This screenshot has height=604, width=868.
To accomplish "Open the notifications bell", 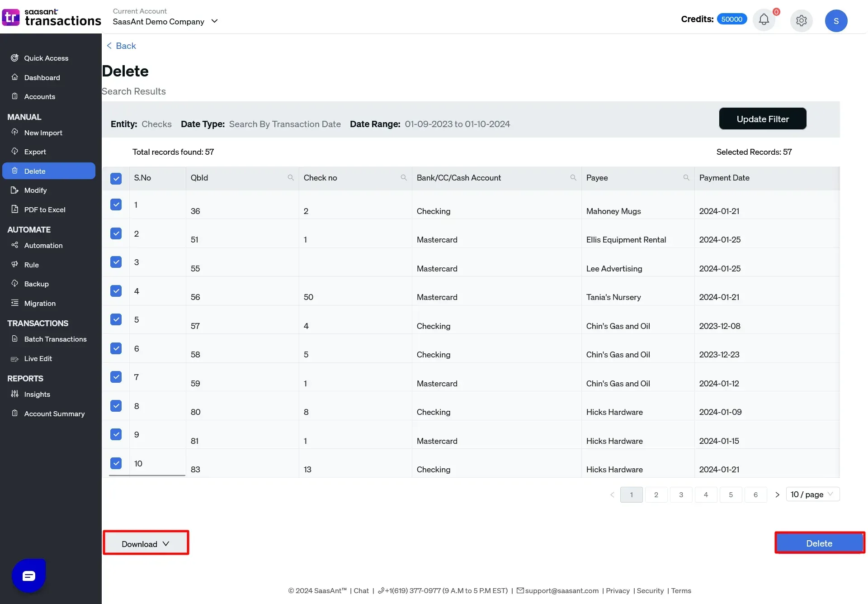I will pos(764,20).
